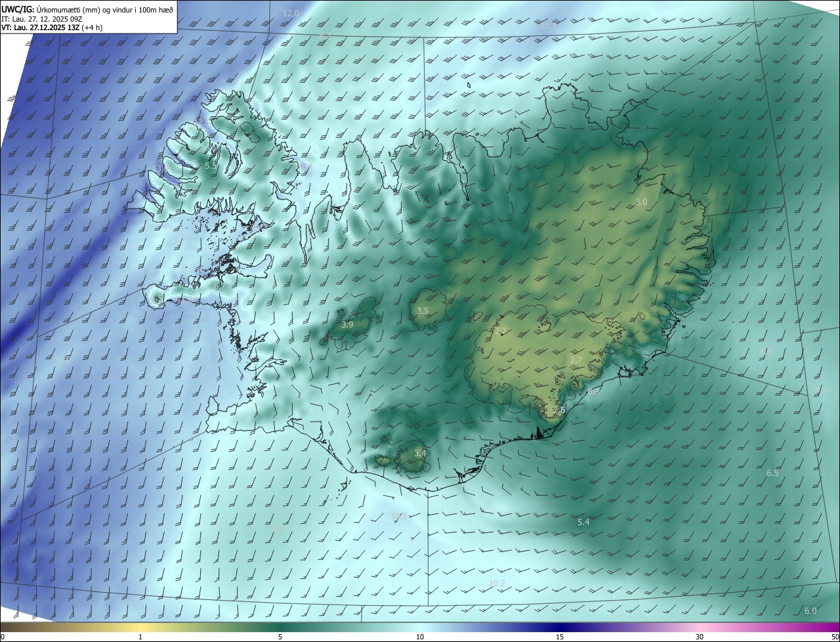Click the initial time line 'IT: Lau. 27. 12. 2025 09Z'
840x642 pixels.
(42, 18)
